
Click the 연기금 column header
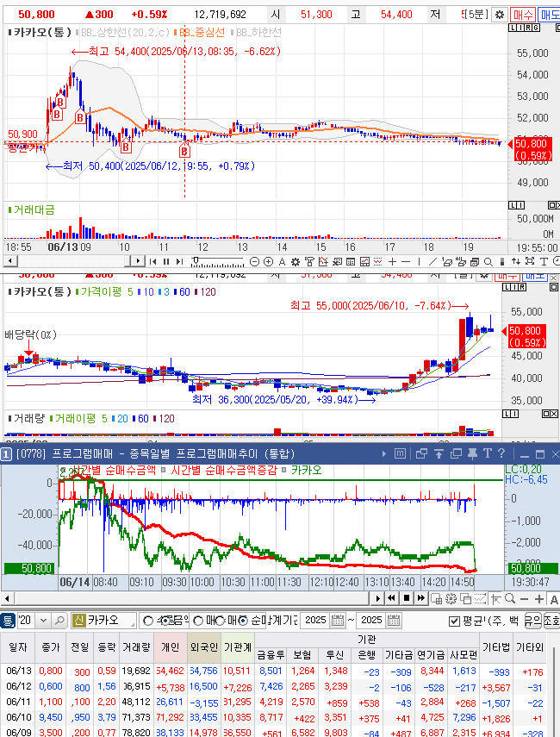tap(432, 655)
